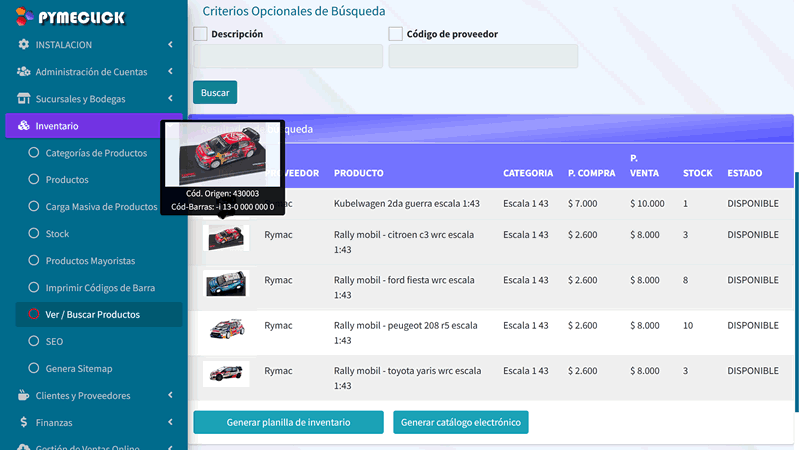The width and height of the screenshot is (800, 450).
Task: Click DISPONIBLE in the Kubelwagen row
Action: click(753, 204)
